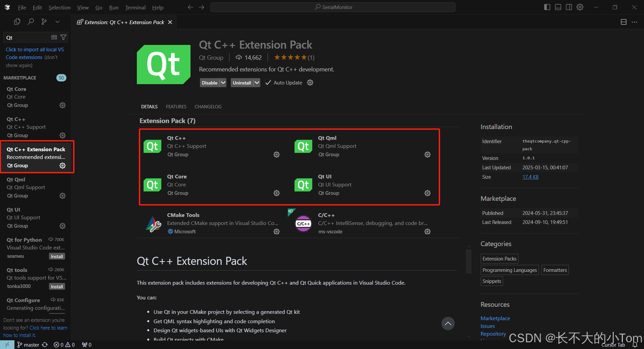The width and height of the screenshot is (644, 349).
Task: Open notifications bell in status bar
Action: (x=635, y=345)
